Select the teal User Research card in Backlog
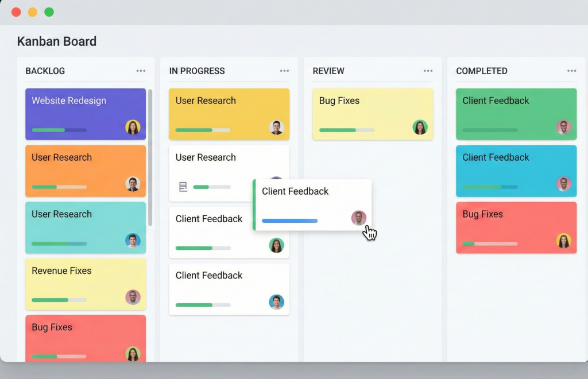 [85, 227]
